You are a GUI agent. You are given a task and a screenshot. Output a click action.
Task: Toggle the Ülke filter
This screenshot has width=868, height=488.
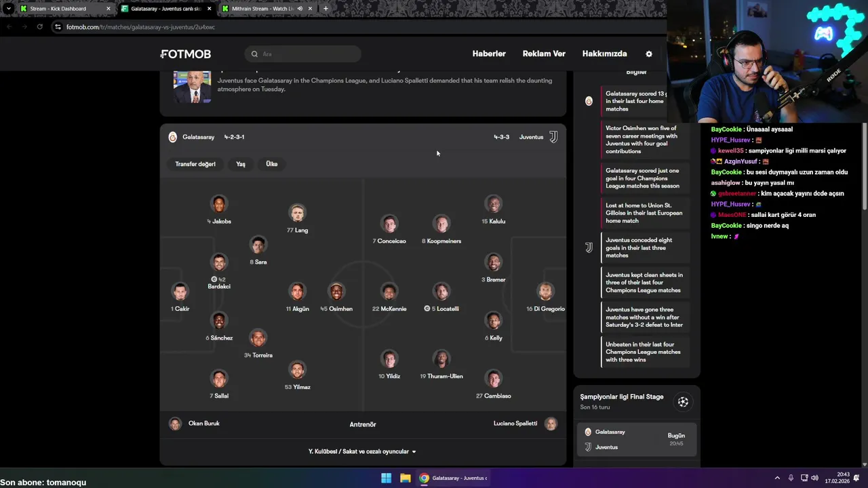click(272, 164)
